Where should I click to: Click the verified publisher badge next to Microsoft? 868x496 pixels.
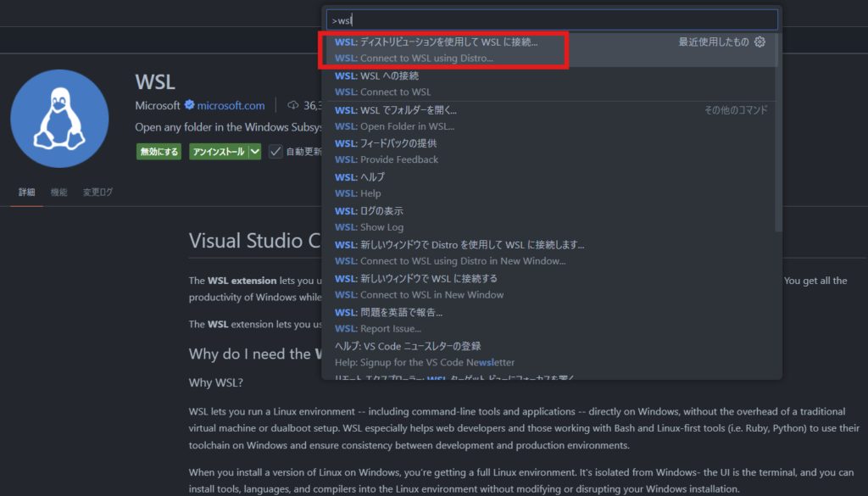[189, 106]
